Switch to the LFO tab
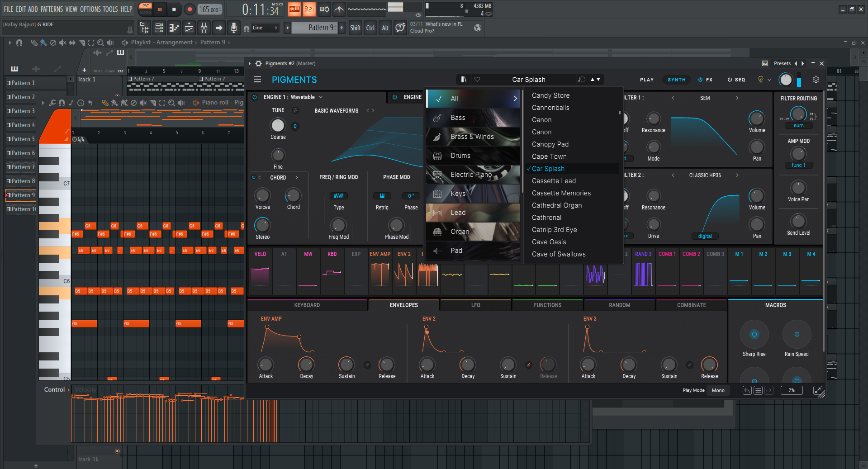This screenshot has width=868, height=469. click(x=475, y=305)
